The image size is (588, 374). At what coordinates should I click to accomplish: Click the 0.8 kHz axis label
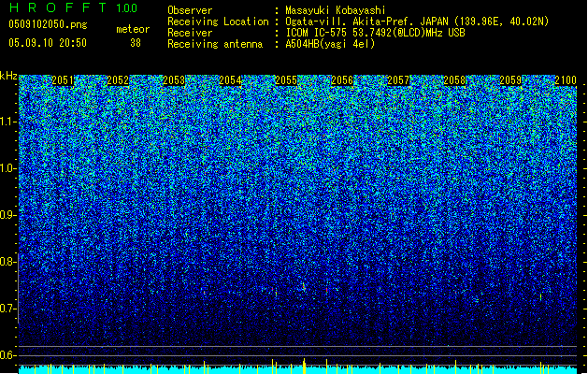click(x=7, y=262)
